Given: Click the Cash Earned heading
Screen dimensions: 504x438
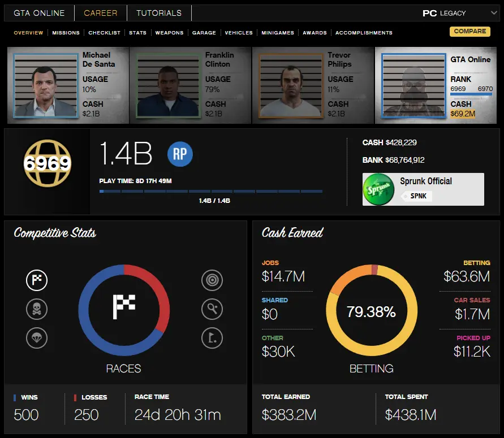Looking at the screenshot, I should pyautogui.click(x=292, y=233).
